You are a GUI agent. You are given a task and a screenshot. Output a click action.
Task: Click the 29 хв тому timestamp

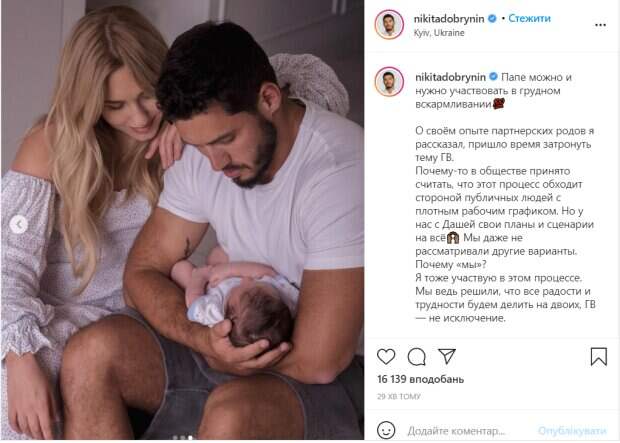pyautogui.click(x=399, y=396)
